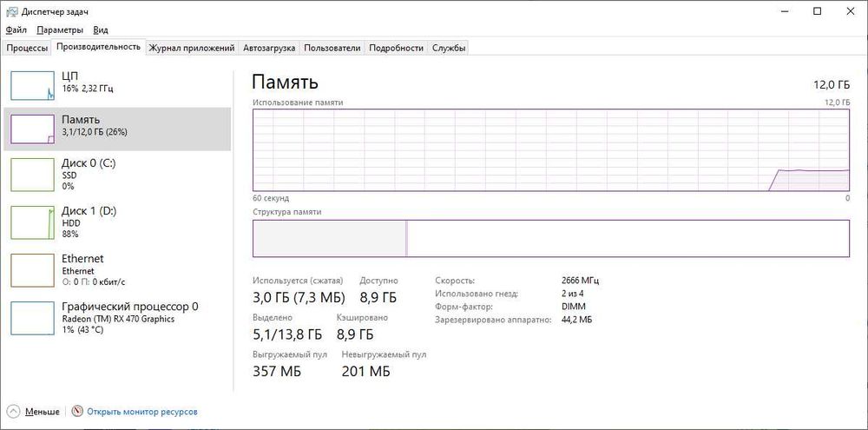Viewport: 868px width, 430px height.
Task: Open the Автозагрузка tab
Action: coord(269,48)
